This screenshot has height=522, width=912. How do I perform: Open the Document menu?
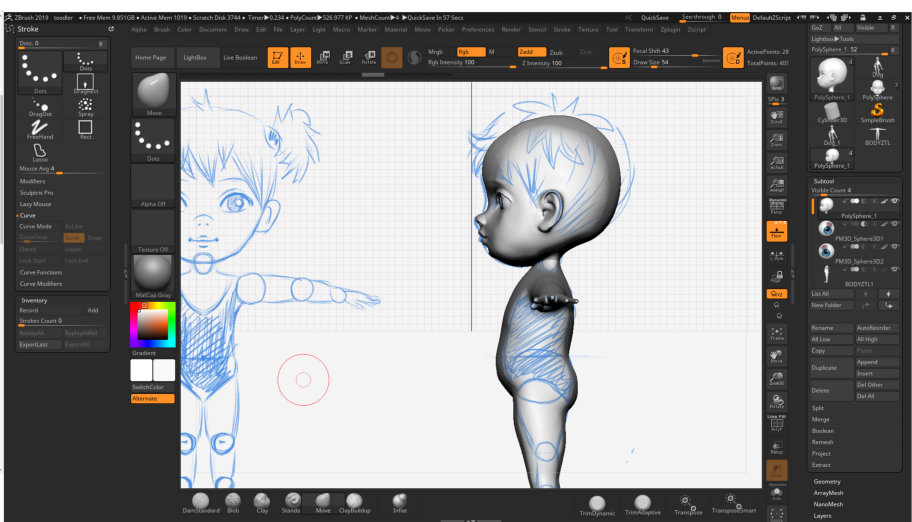212,30
